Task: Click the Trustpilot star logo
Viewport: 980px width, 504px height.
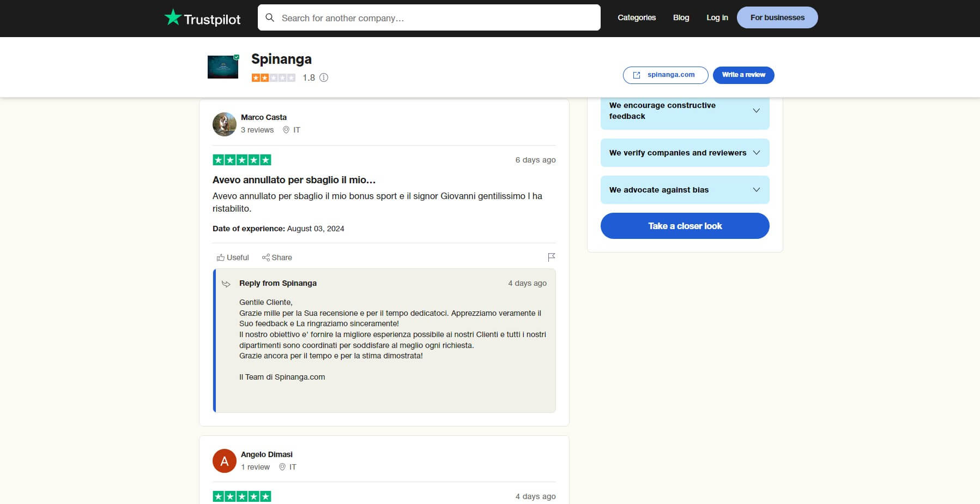Action: click(173, 17)
